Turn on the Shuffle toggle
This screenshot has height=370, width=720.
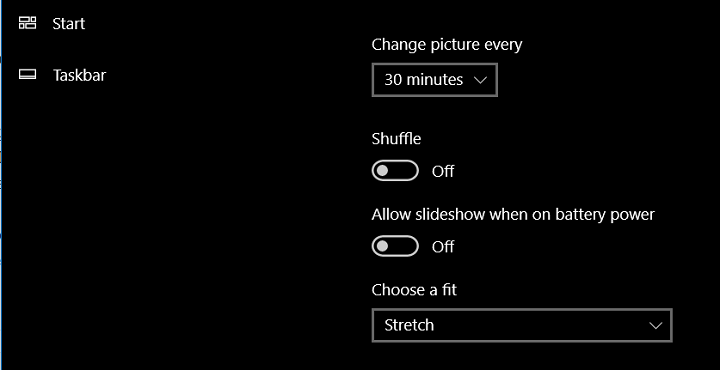395,171
